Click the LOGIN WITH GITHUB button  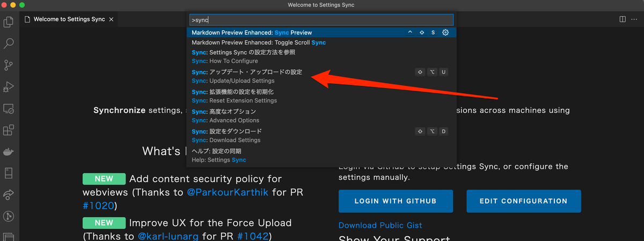[396, 201]
